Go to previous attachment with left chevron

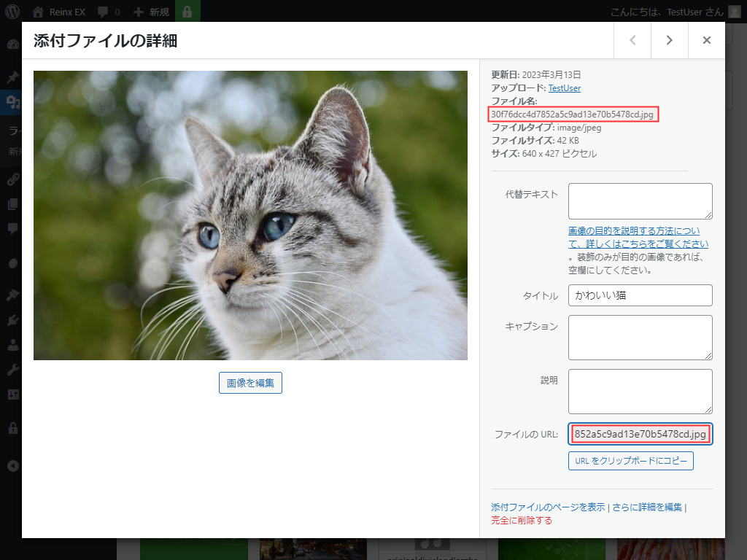pyautogui.click(x=632, y=41)
